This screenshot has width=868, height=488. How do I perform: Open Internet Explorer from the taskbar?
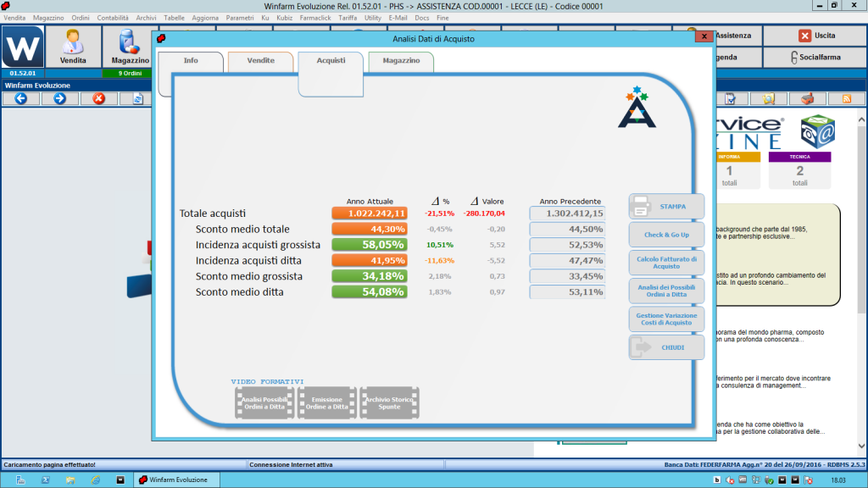pos(95,480)
